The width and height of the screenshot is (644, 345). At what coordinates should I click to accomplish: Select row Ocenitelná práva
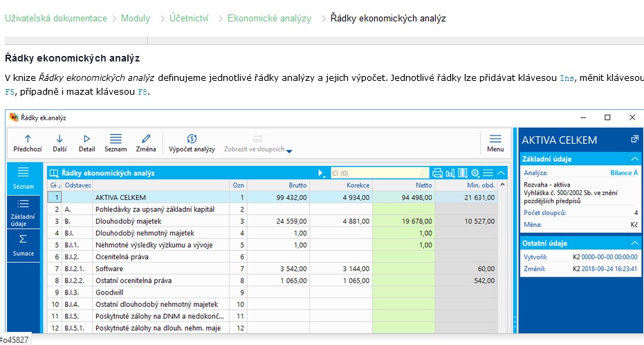273,257
